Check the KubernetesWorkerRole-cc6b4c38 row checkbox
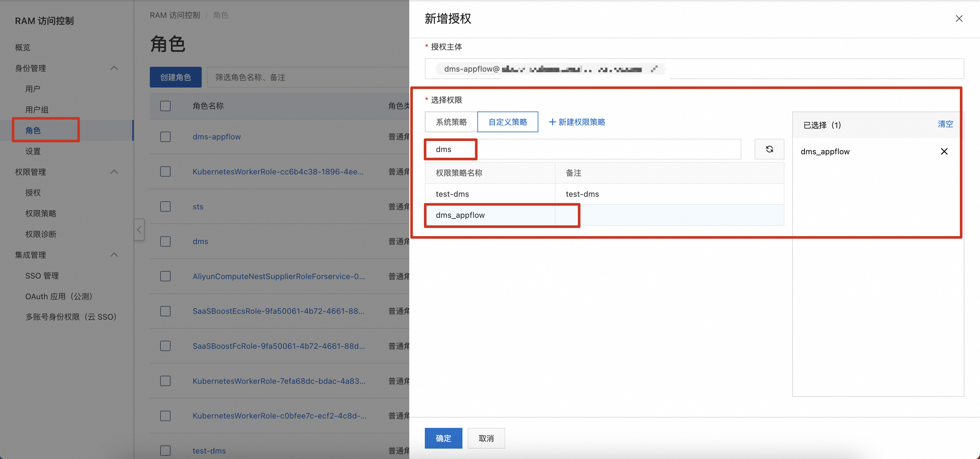Viewport: 980px width, 459px height. click(165, 171)
